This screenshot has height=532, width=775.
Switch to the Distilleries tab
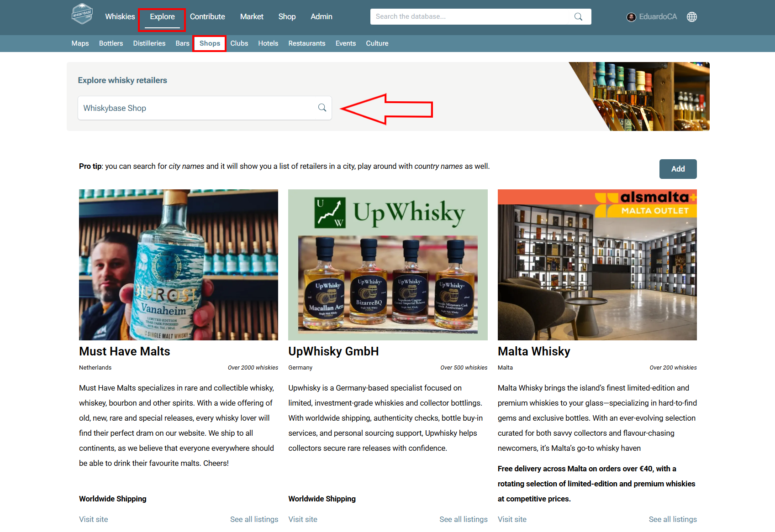point(149,43)
